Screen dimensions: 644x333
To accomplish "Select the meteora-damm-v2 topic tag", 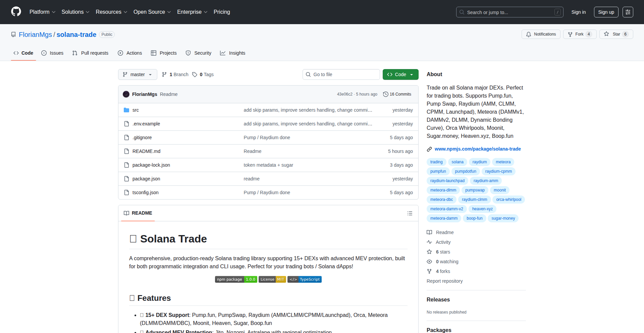I will pyautogui.click(x=446, y=209).
